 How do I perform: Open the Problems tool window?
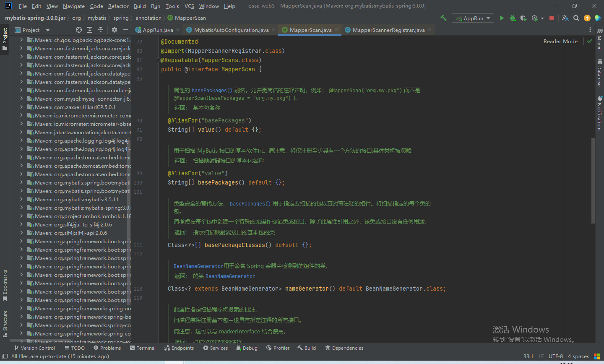pos(107,348)
